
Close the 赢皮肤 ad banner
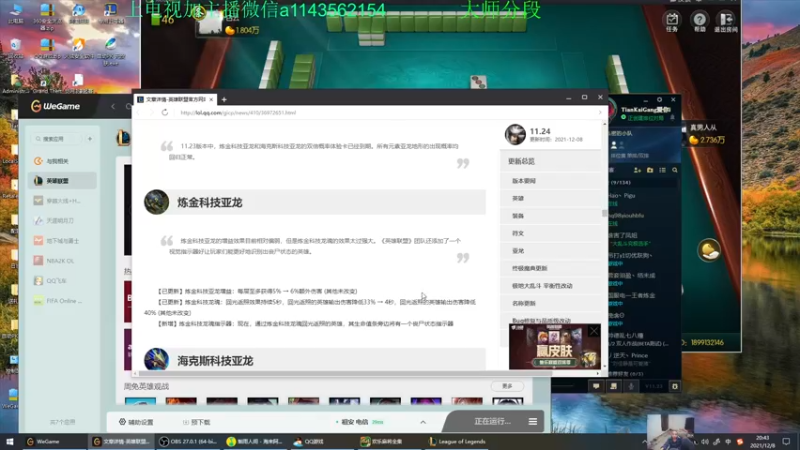pyautogui.click(x=594, y=331)
